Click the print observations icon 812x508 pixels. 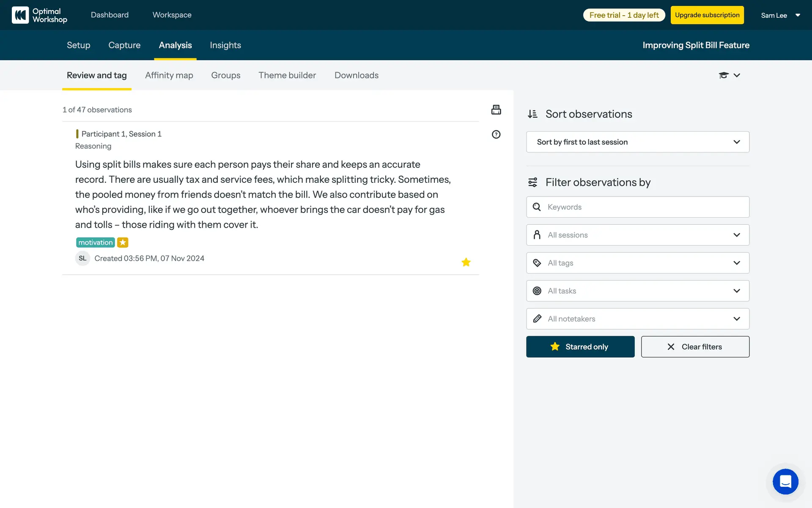click(496, 110)
